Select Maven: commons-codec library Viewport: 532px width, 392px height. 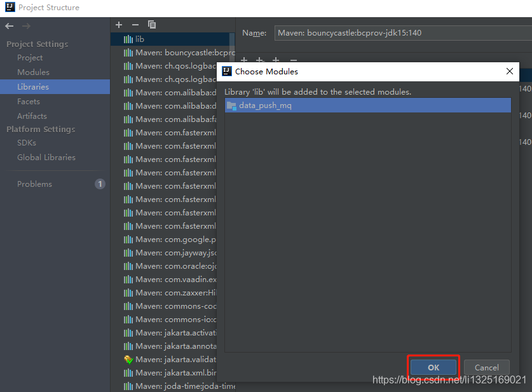tap(164, 306)
